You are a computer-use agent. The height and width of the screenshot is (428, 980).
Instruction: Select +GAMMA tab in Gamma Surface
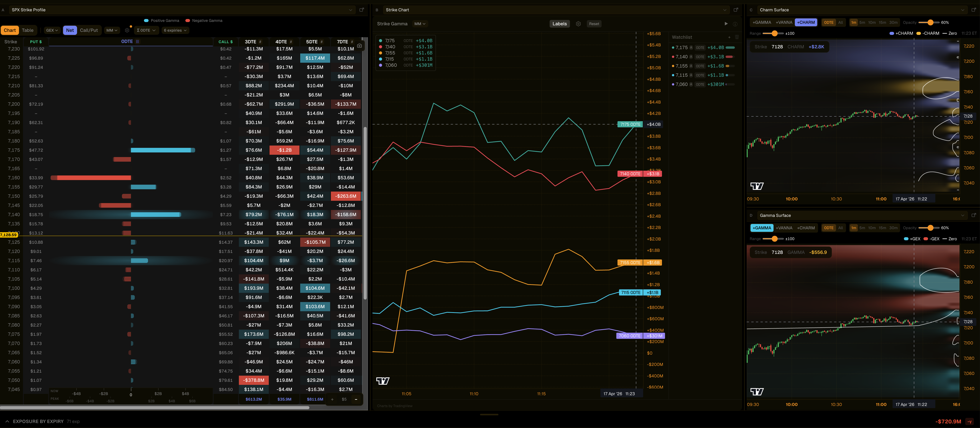coord(762,228)
